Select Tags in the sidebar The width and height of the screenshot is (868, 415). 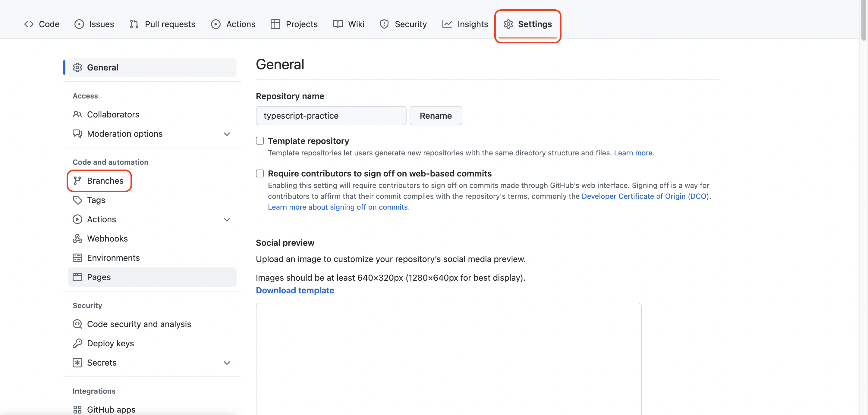pyautogui.click(x=152, y=200)
